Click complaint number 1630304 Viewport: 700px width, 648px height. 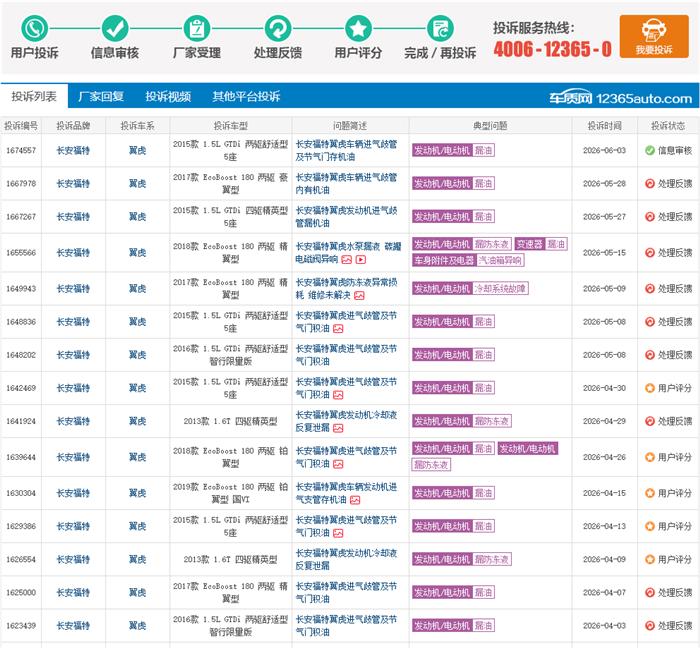click(x=21, y=493)
